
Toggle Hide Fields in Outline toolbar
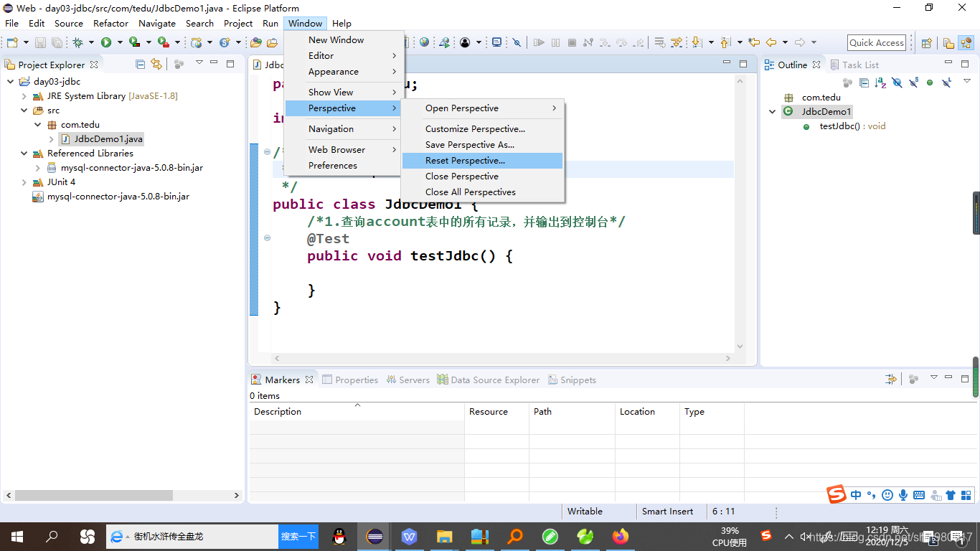897,83
